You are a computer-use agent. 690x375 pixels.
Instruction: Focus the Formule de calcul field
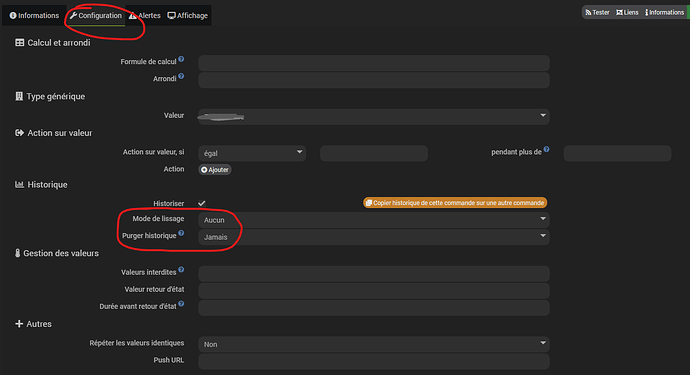click(x=374, y=63)
